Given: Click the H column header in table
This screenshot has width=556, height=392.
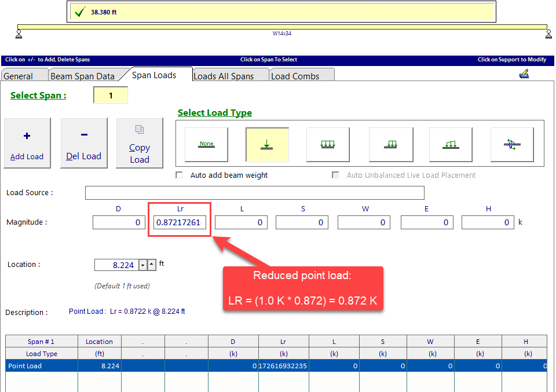Looking at the screenshot, I should (525, 341).
